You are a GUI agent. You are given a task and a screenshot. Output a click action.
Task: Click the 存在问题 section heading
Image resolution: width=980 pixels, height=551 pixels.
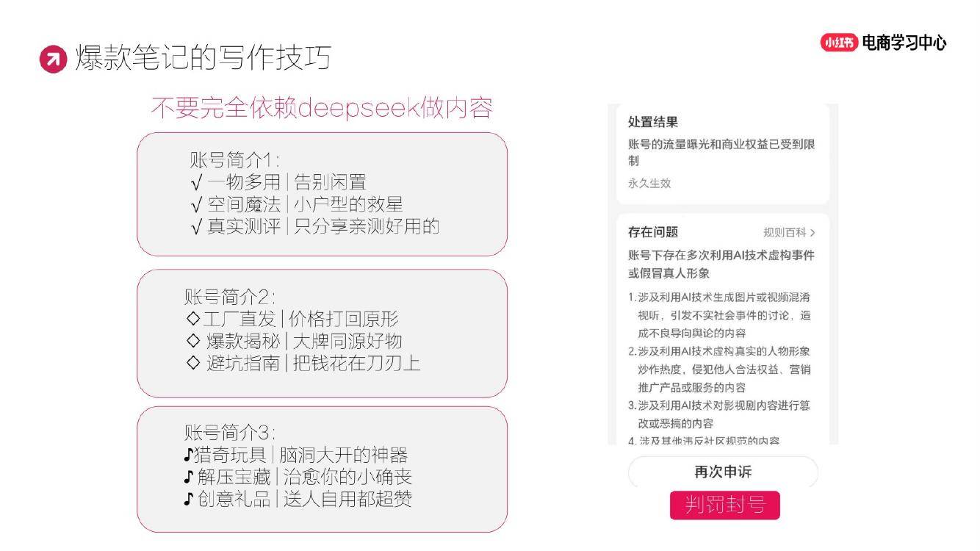point(653,232)
